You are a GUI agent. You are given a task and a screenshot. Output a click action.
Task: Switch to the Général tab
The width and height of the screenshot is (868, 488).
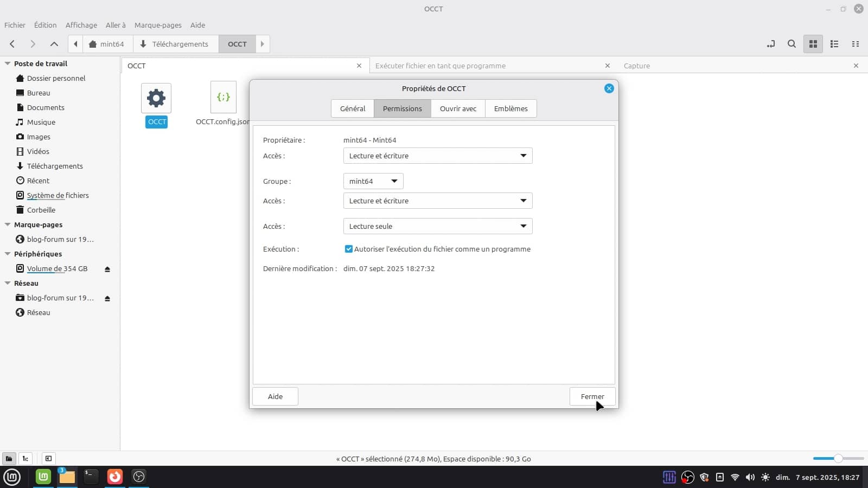[352, 108]
